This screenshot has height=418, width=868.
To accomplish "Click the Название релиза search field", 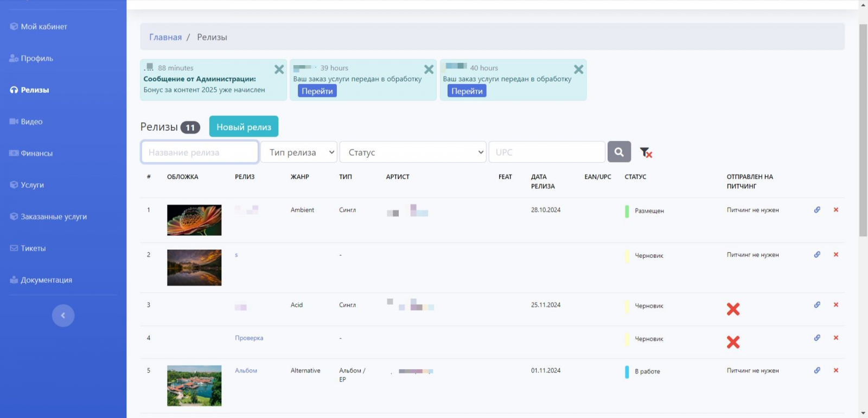I will 200,153.
